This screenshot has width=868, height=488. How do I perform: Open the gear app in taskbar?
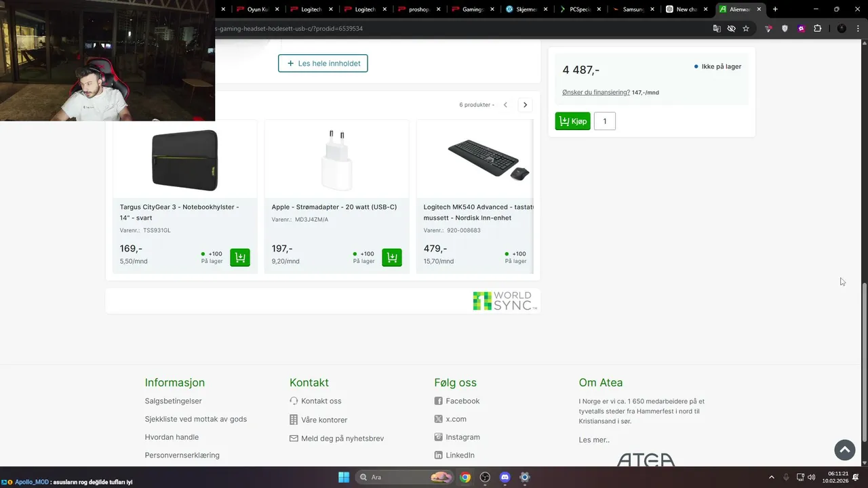click(524, 477)
